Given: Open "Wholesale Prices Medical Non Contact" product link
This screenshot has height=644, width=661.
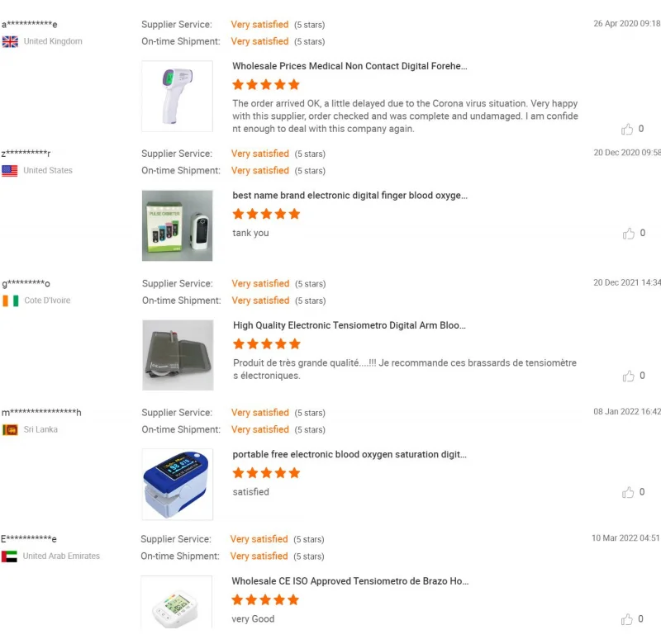Looking at the screenshot, I should click(x=350, y=66).
